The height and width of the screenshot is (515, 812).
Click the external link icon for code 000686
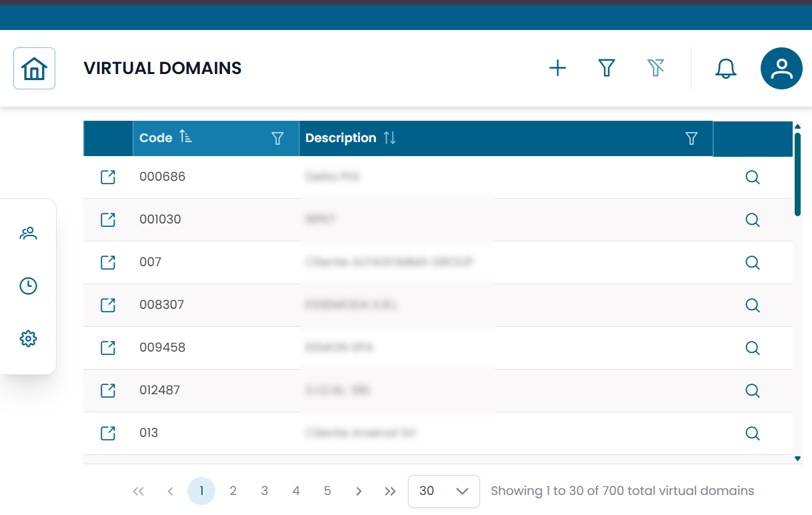click(x=107, y=177)
